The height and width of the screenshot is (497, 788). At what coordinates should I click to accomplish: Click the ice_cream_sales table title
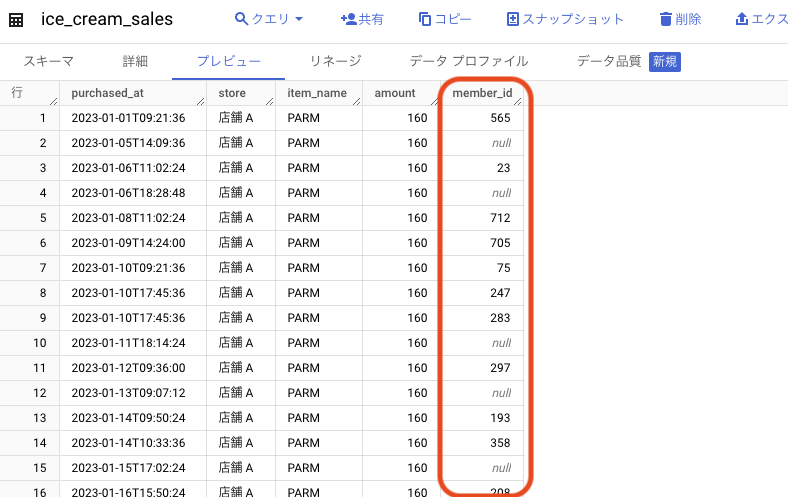click(107, 19)
